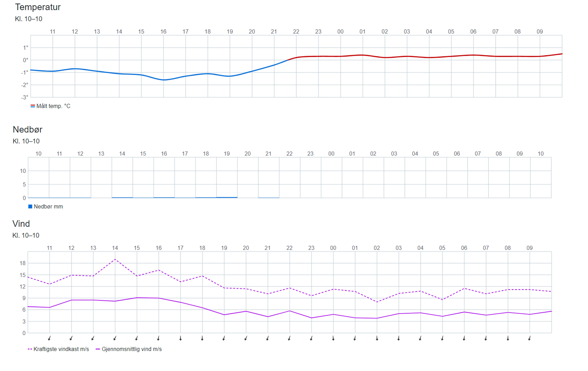Click the wind arrow under hour 02
This screenshot has width=588, height=371.
[x=377, y=338]
